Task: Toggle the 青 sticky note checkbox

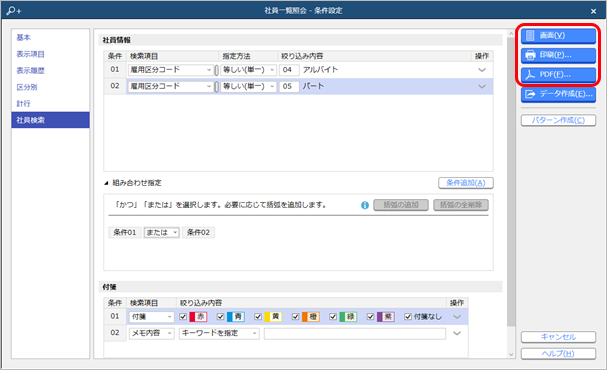Action: (x=221, y=317)
